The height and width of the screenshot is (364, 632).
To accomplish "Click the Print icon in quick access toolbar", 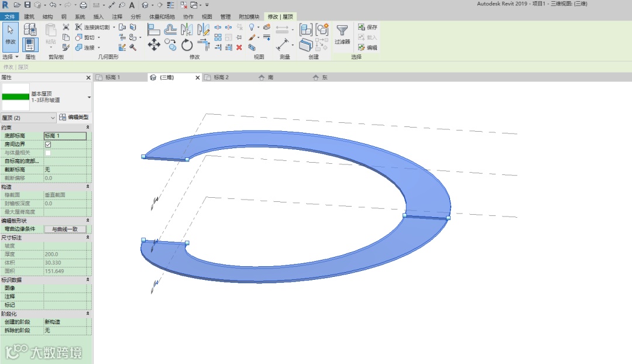I will pos(83,5).
